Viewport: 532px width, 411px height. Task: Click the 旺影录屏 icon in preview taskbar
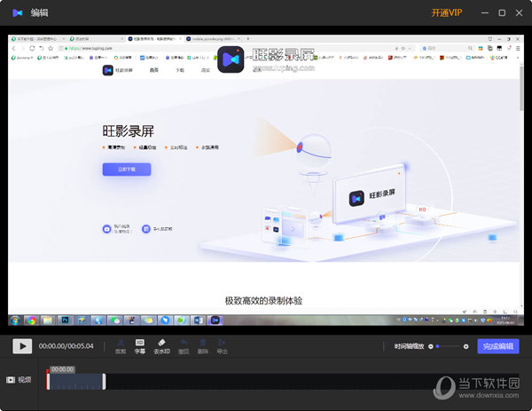(x=215, y=320)
